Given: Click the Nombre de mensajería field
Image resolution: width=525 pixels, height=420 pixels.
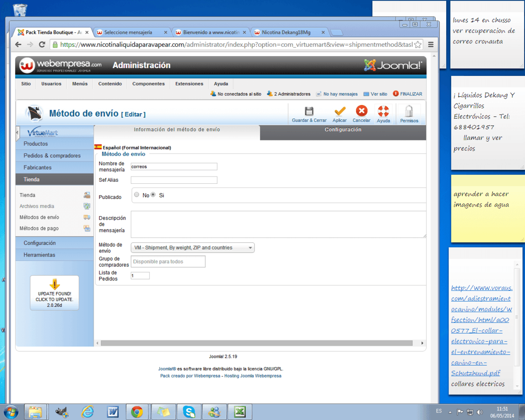Looking at the screenshot, I should (174, 167).
